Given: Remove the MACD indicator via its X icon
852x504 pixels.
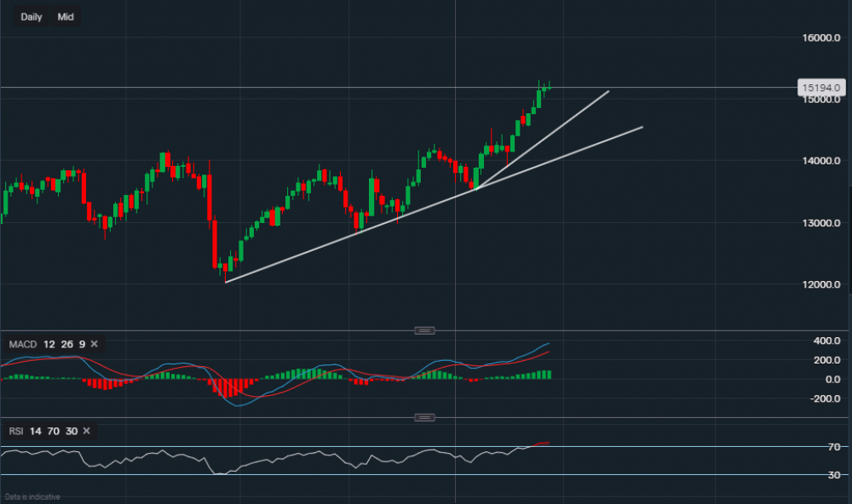Looking at the screenshot, I should (x=94, y=345).
